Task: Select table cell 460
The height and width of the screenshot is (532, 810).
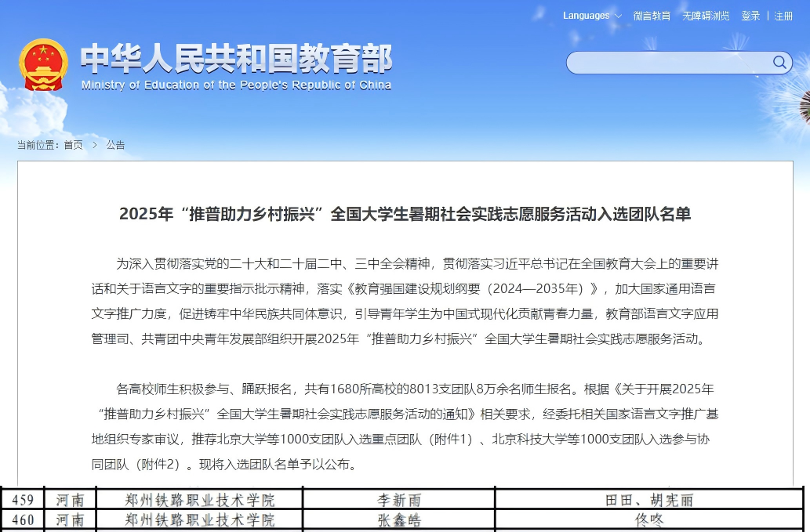Action: [x=23, y=519]
